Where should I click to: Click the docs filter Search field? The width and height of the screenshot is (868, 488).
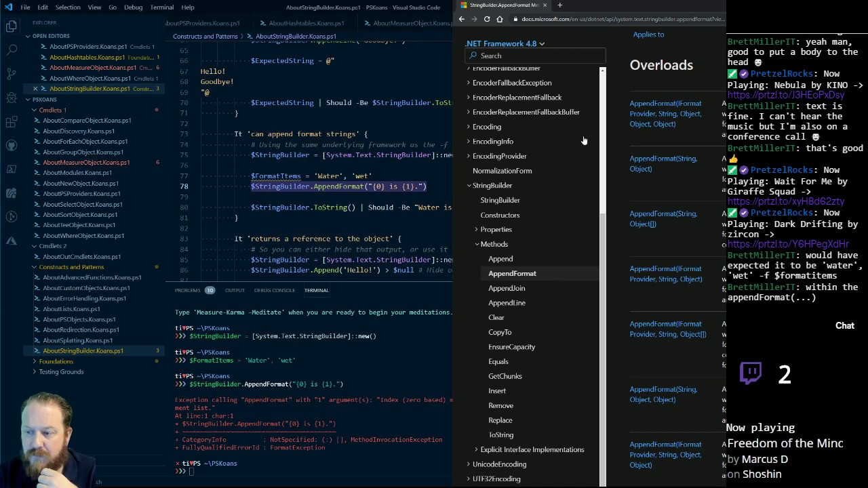(x=535, y=56)
